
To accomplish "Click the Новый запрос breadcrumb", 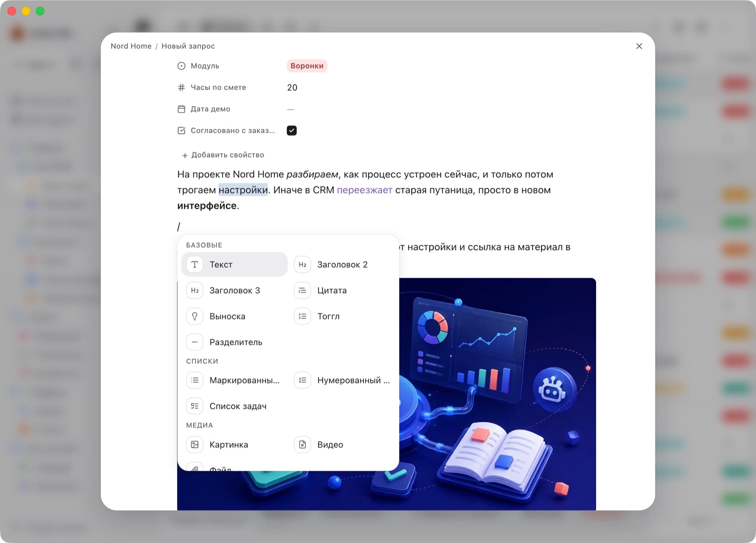I will tap(188, 46).
